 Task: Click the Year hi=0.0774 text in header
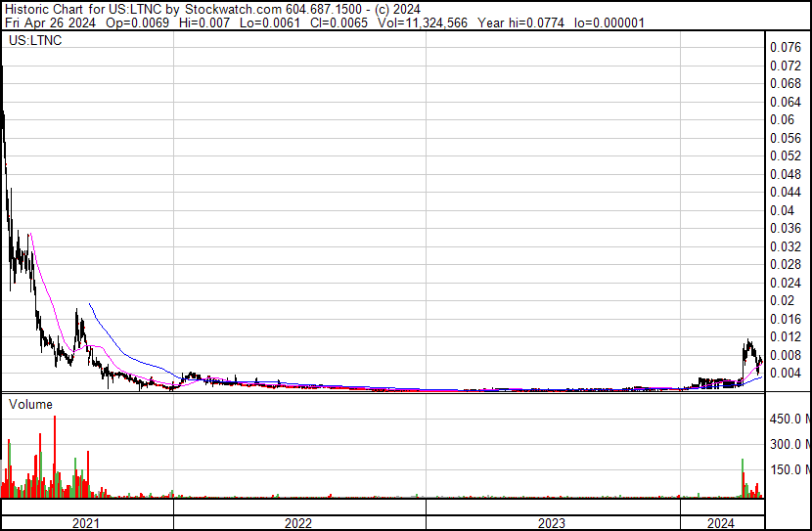coord(520,22)
